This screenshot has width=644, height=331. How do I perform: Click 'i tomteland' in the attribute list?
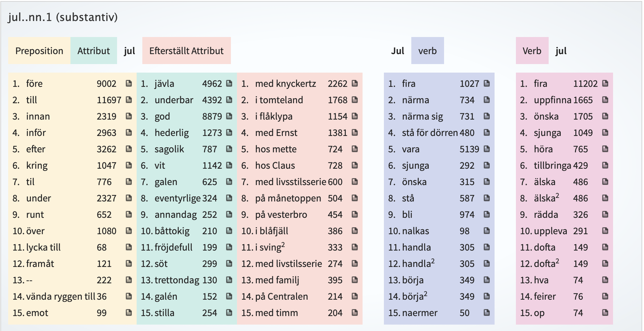tap(279, 100)
